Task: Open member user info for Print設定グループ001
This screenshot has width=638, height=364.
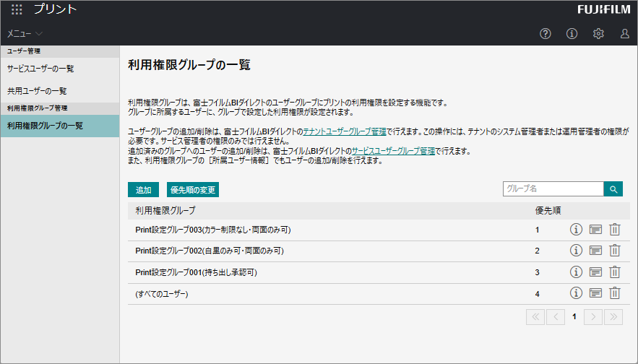Action: click(x=595, y=272)
